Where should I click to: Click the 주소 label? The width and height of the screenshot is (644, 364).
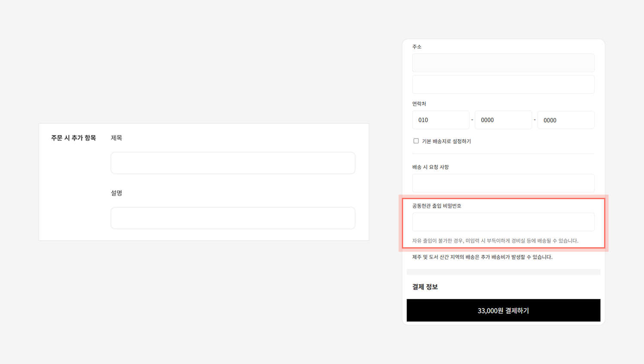[417, 47]
